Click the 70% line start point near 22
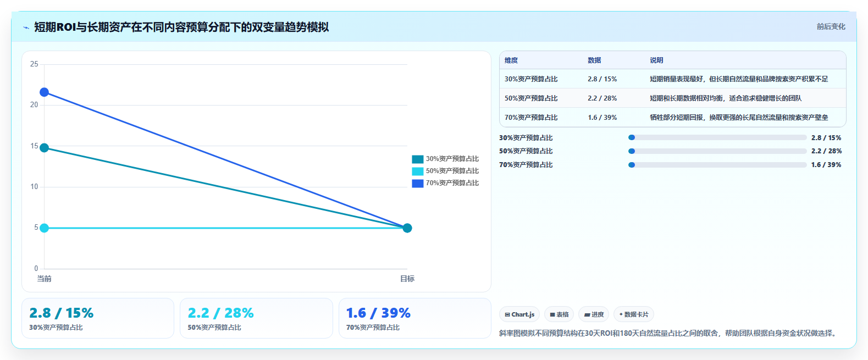The image size is (868, 360). 44,92
